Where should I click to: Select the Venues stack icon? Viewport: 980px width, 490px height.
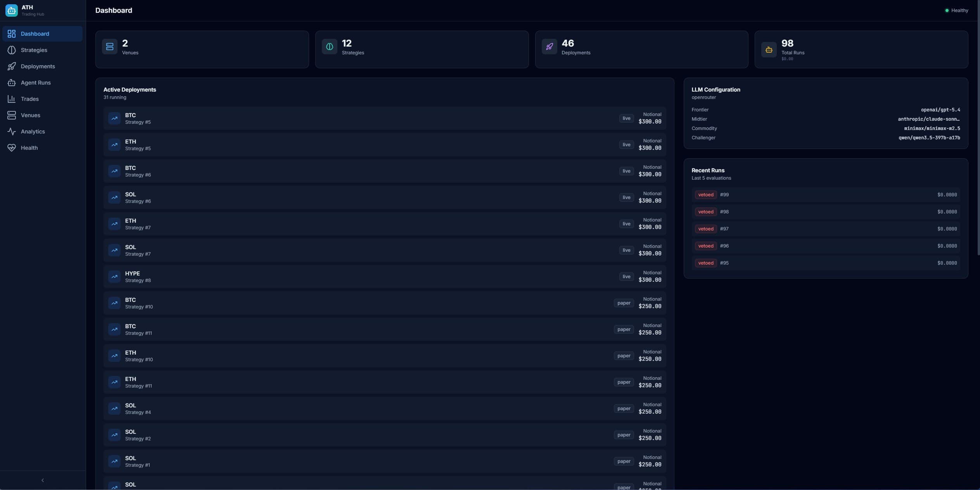(x=12, y=115)
